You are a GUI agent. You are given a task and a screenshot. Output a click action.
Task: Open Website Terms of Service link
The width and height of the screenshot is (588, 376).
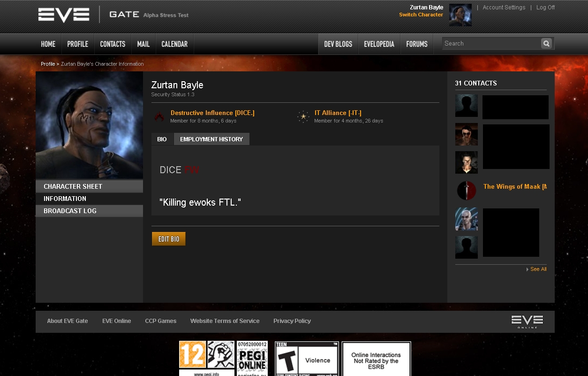(225, 321)
